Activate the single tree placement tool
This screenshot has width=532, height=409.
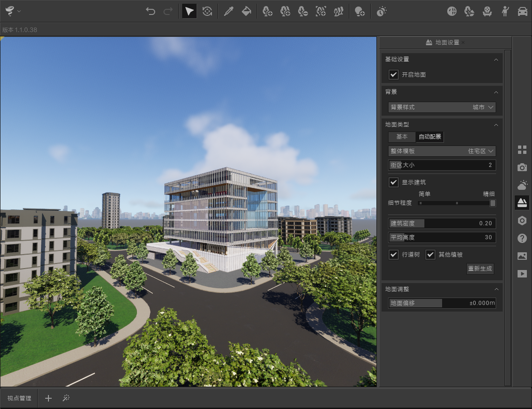(267, 11)
